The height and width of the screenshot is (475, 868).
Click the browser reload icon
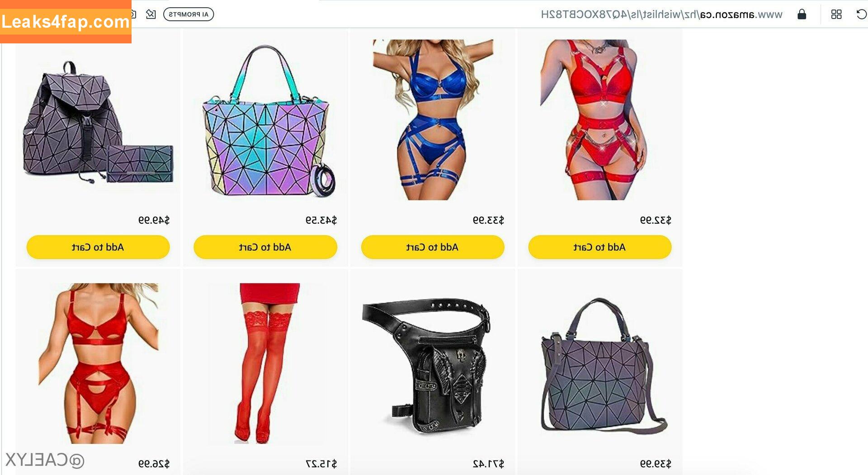[861, 14]
